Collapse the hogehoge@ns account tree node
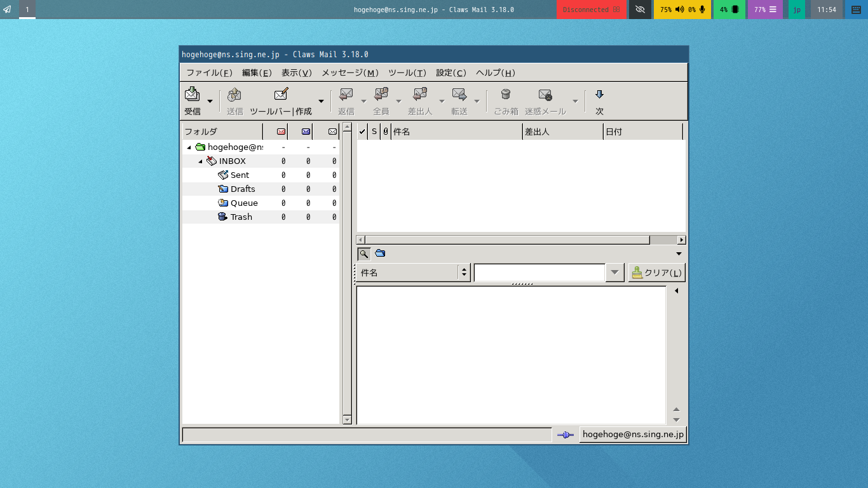This screenshot has width=868, height=488. 189,147
